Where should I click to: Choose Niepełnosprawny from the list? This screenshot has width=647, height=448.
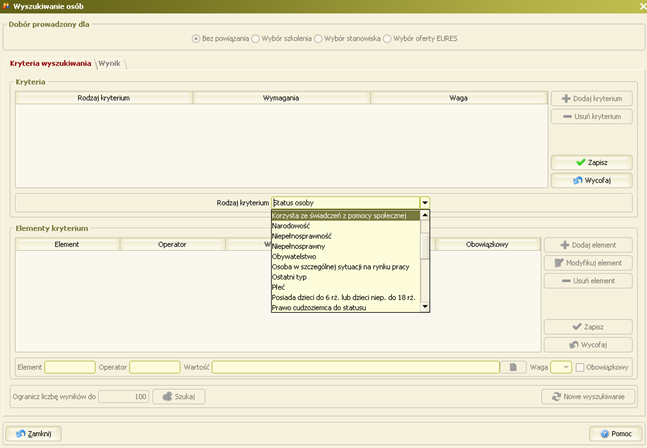click(x=346, y=247)
